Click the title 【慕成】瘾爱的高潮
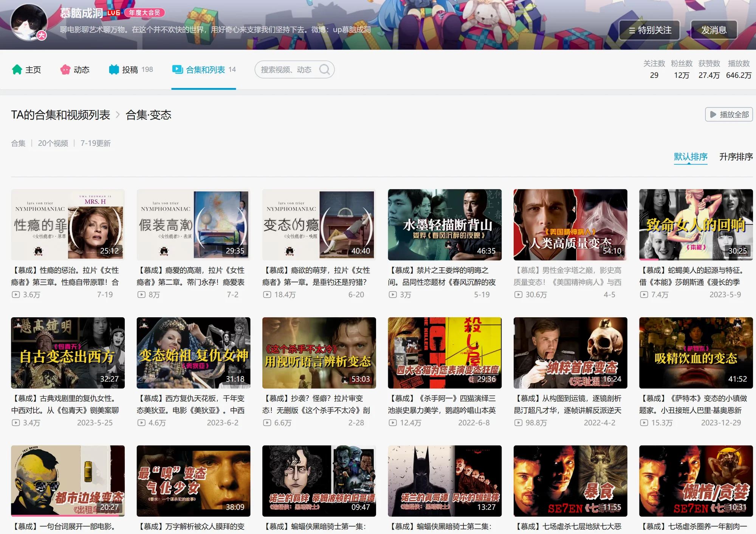Image resolution: width=756 pixels, height=534 pixels. point(191,276)
